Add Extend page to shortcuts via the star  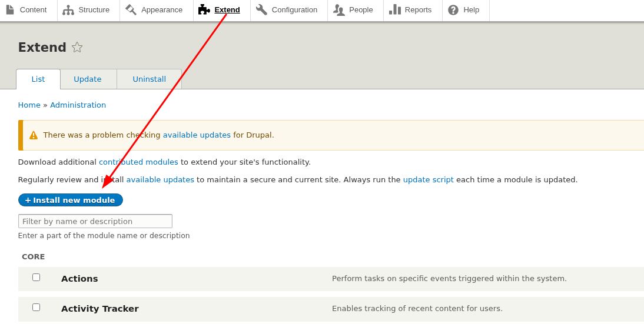[77, 47]
